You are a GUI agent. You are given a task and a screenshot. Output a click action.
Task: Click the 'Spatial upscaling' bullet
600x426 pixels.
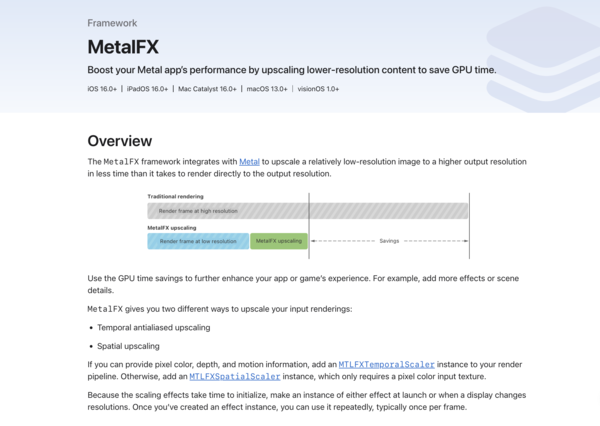[x=128, y=346]
